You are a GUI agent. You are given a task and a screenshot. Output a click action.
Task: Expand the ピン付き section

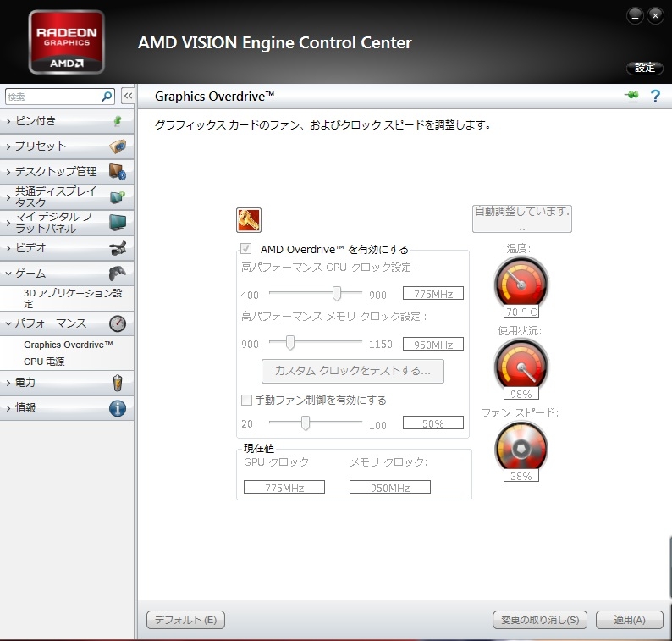(8, 121)
